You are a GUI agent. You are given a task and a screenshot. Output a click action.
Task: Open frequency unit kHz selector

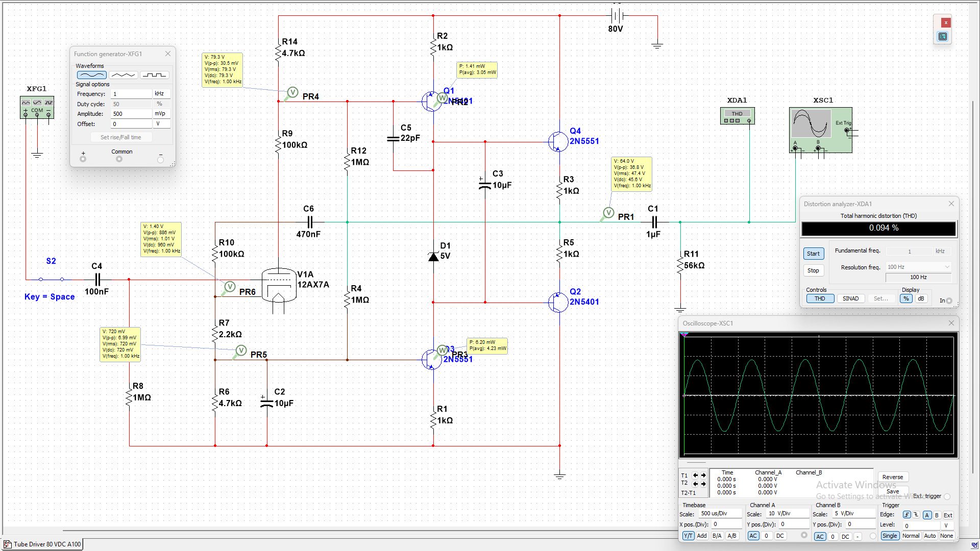point(161,94)
